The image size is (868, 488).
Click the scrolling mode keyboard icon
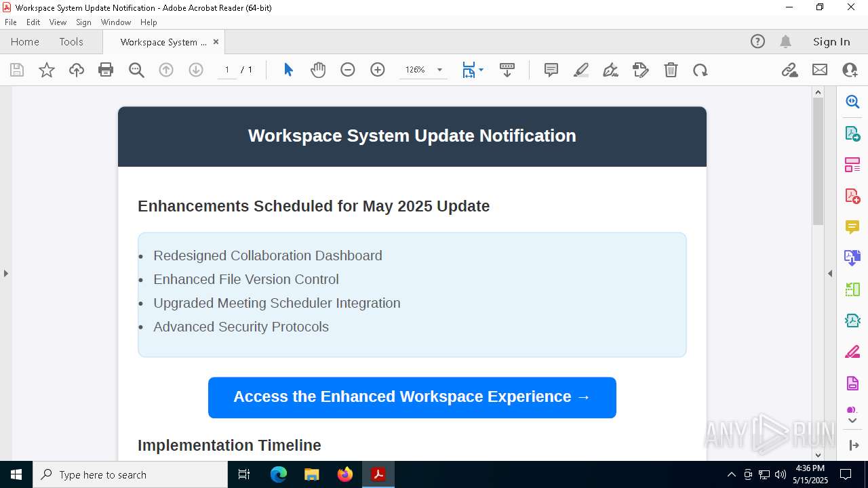(x=507, y=70)
